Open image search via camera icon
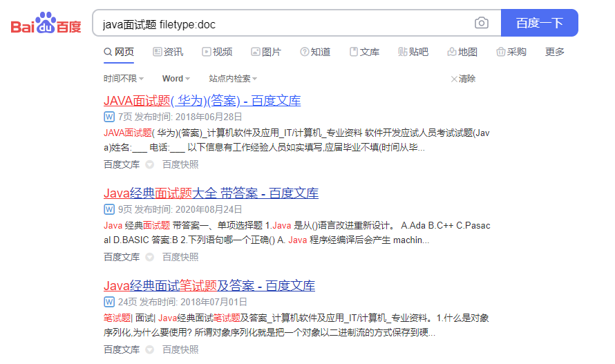This screenshot has height=364, width=615. pos(481,23)
